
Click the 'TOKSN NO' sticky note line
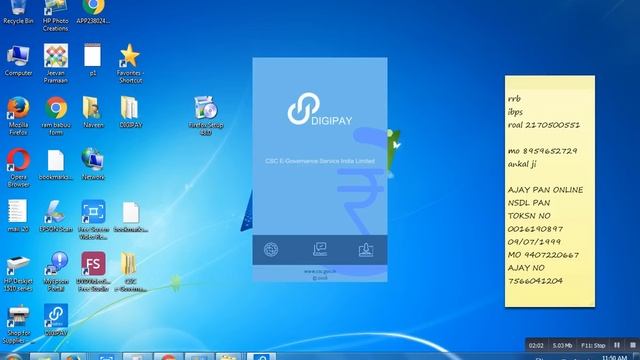click(x=529, y=216)
